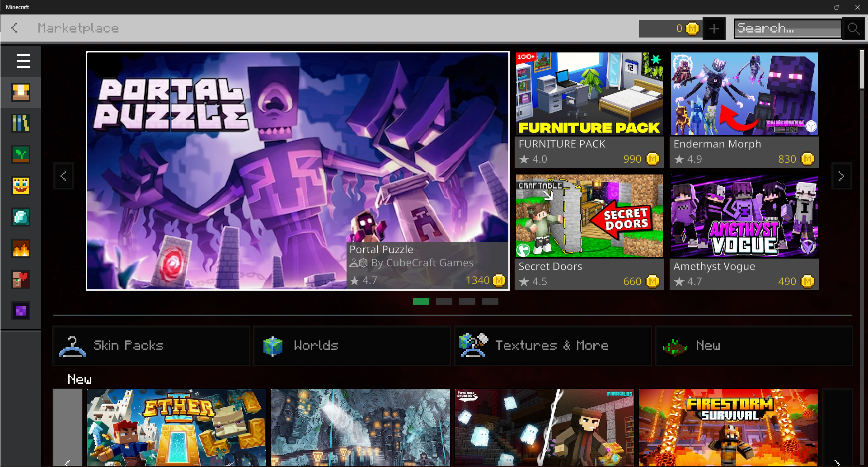Click the Enderman Morph title text
Viewport: 868px width, 467px height.
(717, 144)
